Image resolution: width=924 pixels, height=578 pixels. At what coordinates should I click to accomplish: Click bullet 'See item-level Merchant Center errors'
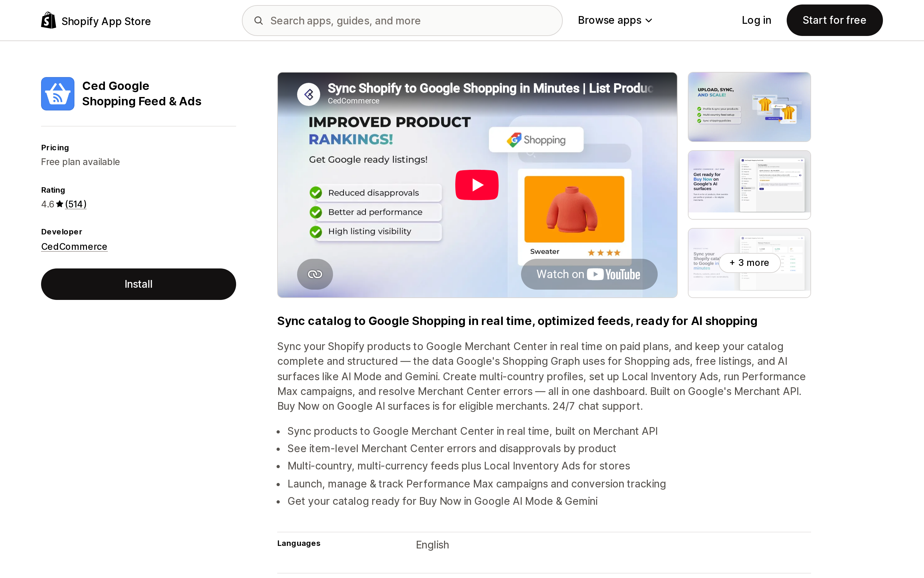[x=452, y=448]
